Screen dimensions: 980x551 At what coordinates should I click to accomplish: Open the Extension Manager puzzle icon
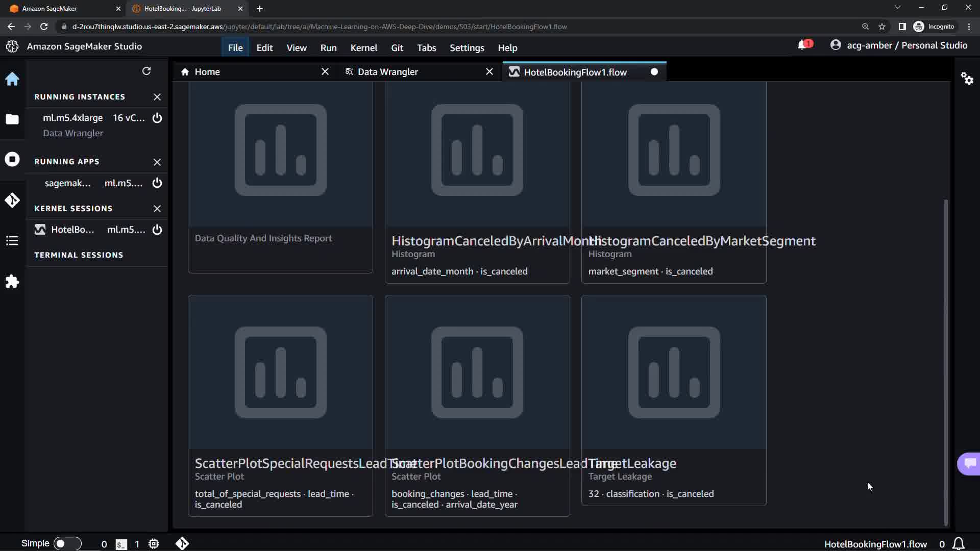12,282
